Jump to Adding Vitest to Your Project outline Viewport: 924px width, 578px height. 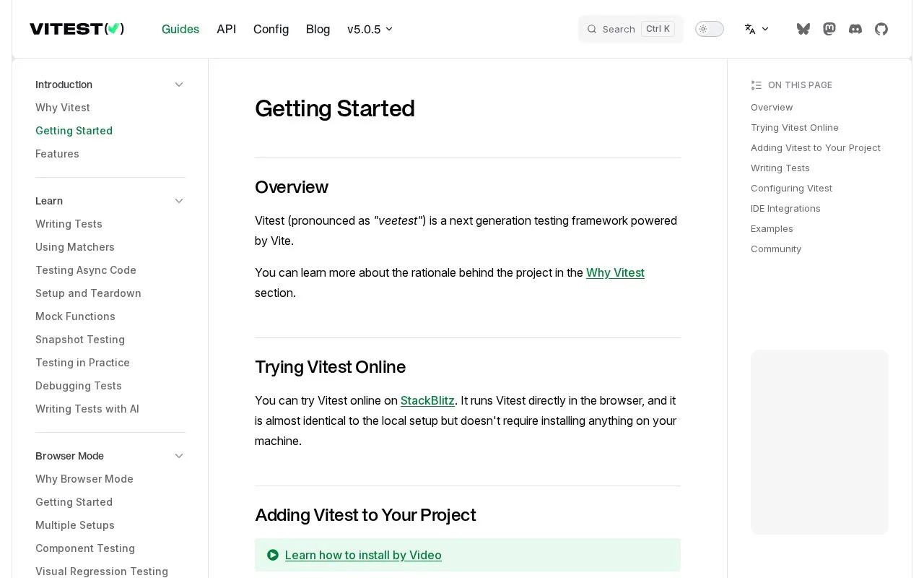pos(816,147)
